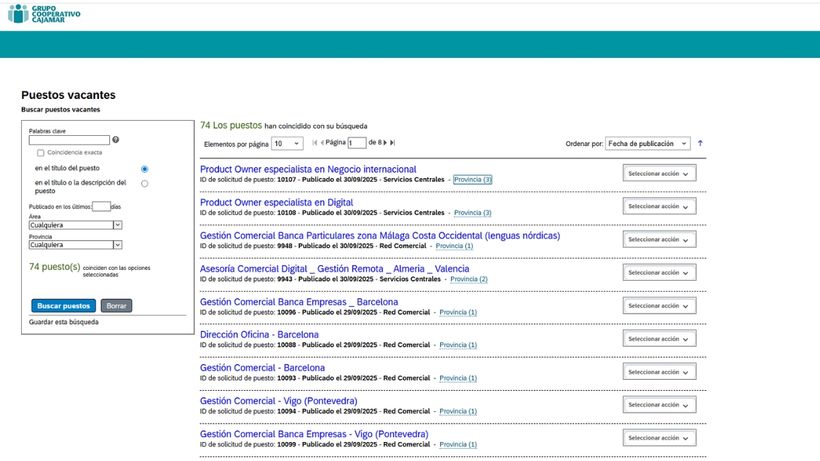Open the Provincia dropdown

76,244
